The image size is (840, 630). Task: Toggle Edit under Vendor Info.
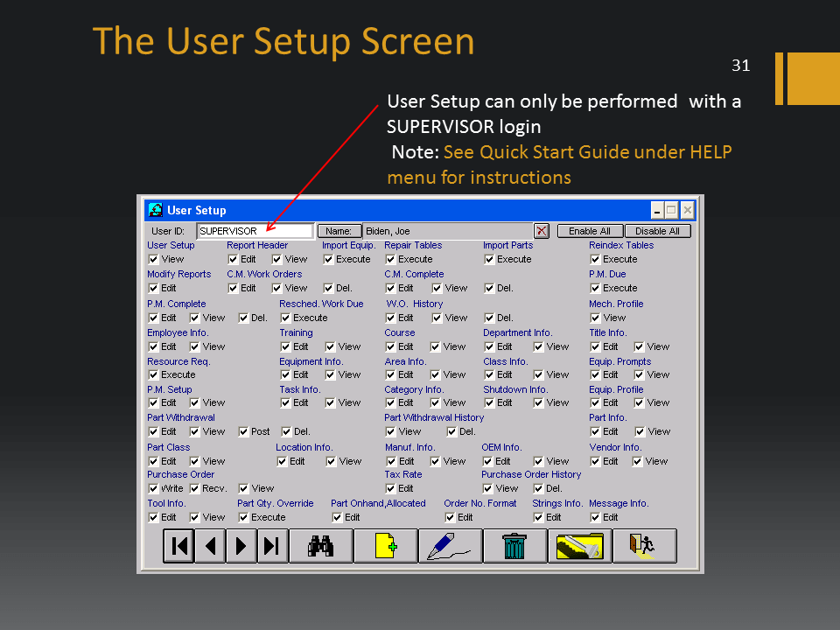point(595,461)
